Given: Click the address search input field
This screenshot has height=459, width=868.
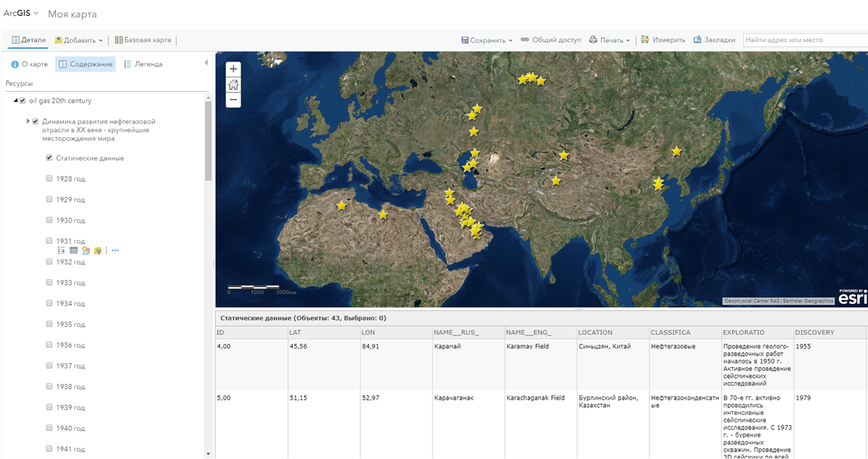Looking at the screenshot, I should [804, 40].
